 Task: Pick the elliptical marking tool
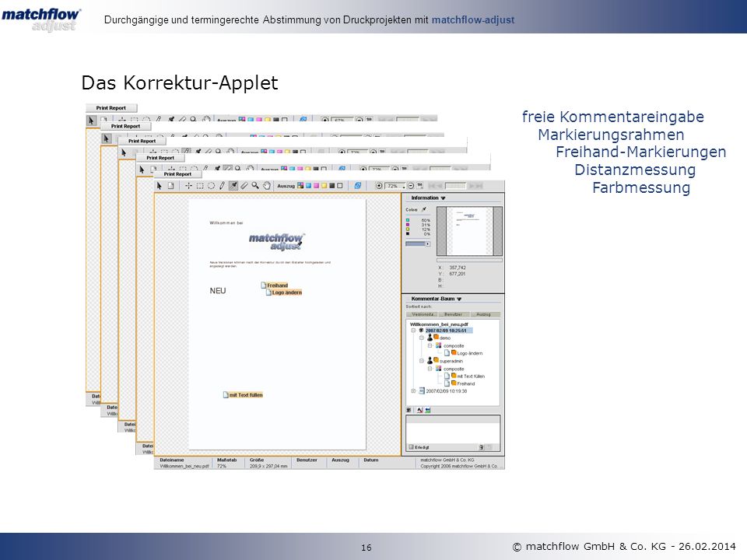211,186
